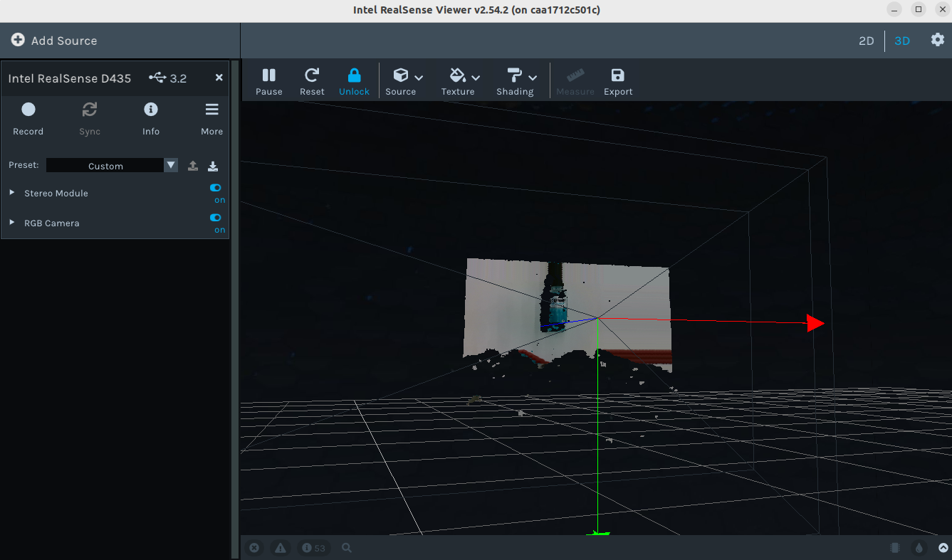Click the Custom preset field

click(105, 165)
